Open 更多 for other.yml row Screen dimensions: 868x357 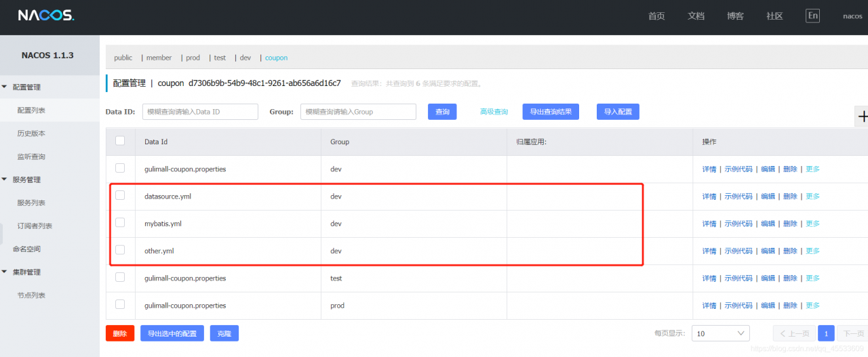(x=812, y=251)
